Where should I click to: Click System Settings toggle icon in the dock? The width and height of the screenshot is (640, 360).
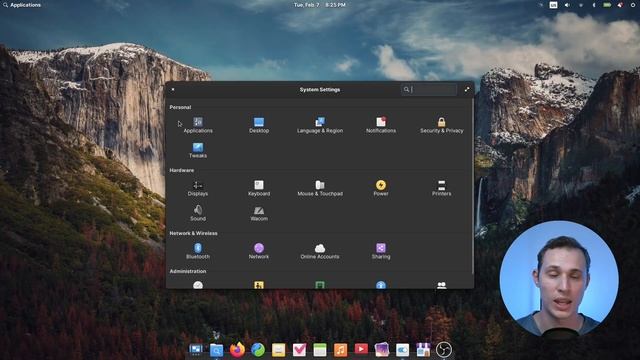pos(402,350)
